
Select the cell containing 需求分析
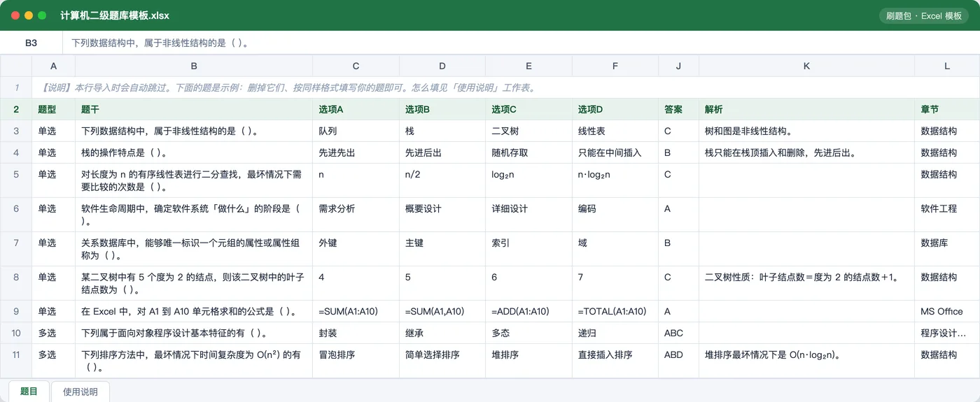[x=356, y=215]
